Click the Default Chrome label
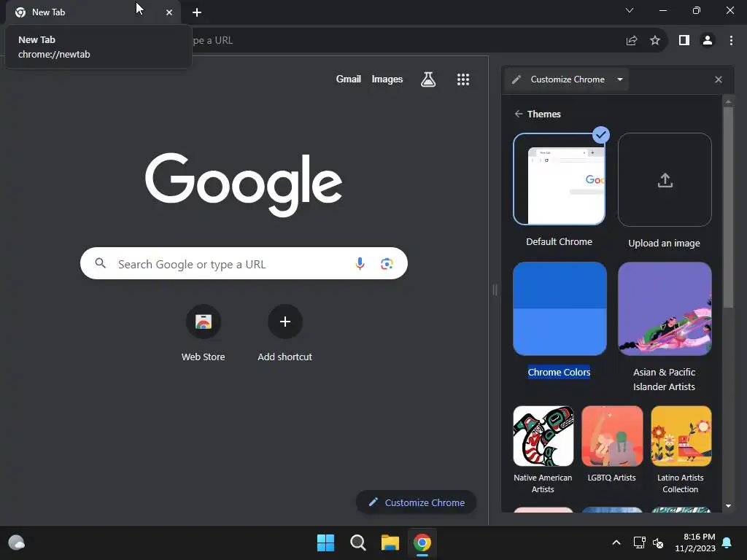This screenshot has height=560, width=747. click(x=559, y=241)
